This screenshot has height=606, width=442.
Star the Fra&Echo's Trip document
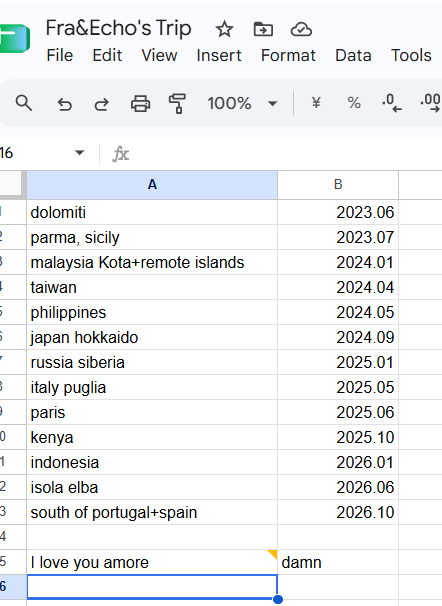tap(224, 29)
